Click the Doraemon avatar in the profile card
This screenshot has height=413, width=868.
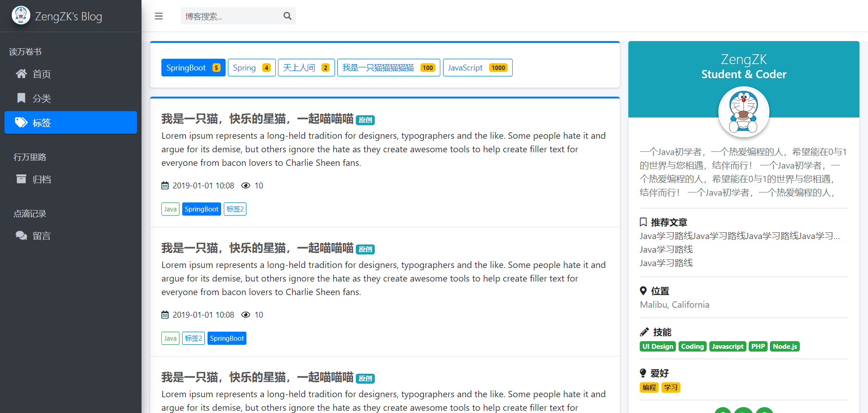(744, 112)
